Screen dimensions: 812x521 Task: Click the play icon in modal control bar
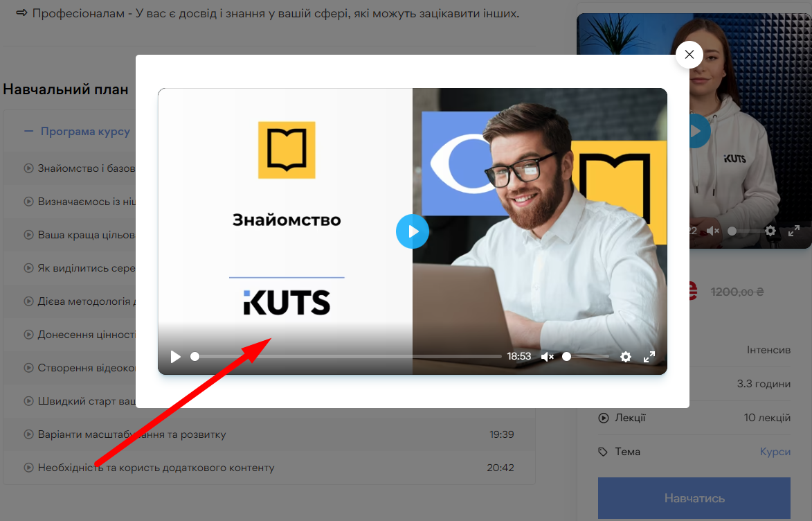pos(176,357)
